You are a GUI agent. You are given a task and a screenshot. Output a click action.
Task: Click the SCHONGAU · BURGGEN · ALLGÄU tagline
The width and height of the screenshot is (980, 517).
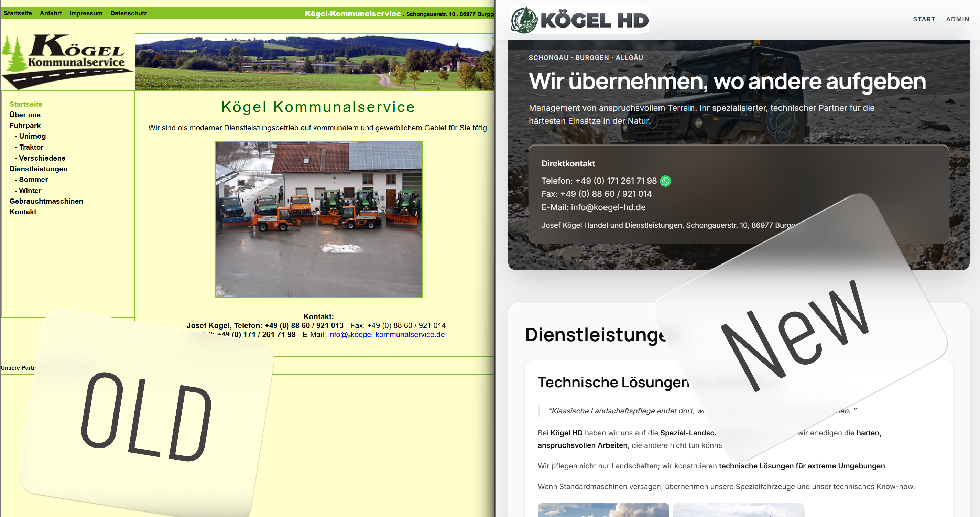tap(586, 58)
